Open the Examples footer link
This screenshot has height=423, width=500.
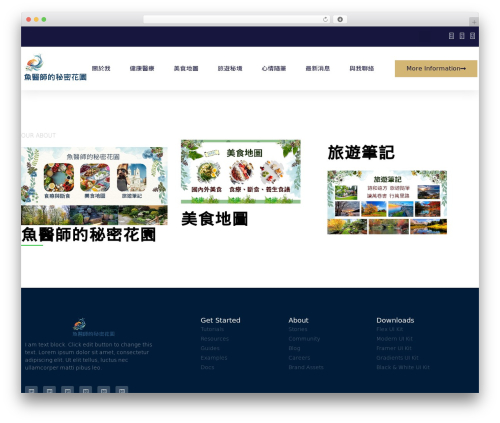coord(214,358)
